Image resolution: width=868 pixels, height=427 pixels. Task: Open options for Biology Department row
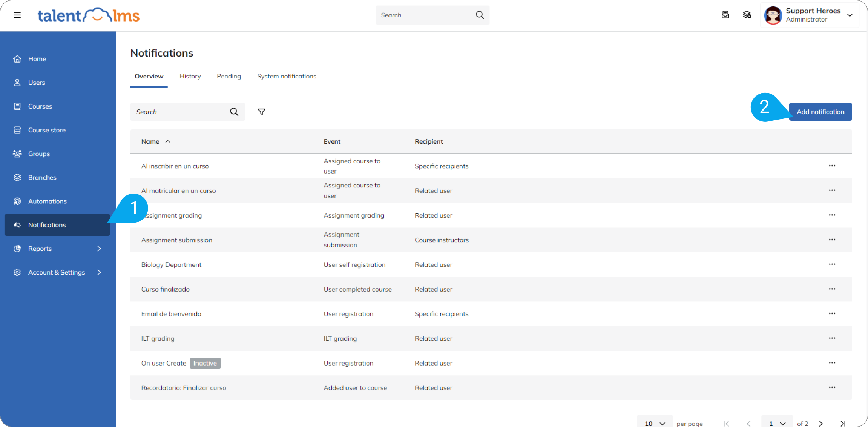[x=832, y=264]
